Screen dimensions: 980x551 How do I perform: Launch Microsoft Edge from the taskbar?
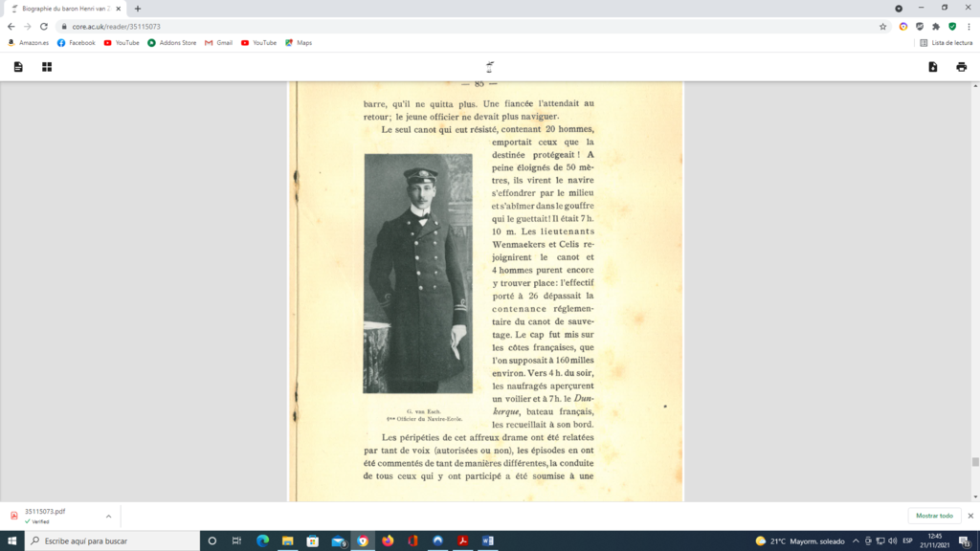tap(262, 541)
